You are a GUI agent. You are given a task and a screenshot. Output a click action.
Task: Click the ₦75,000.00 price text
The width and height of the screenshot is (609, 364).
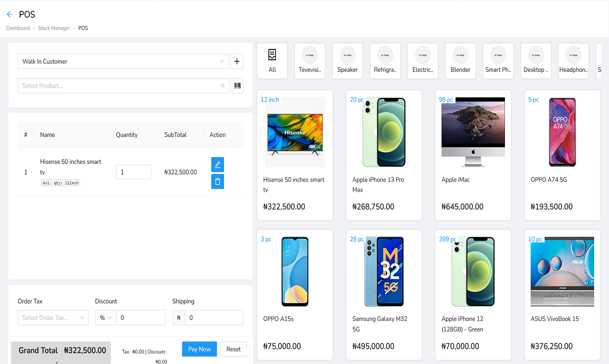(x=282, y=346)
